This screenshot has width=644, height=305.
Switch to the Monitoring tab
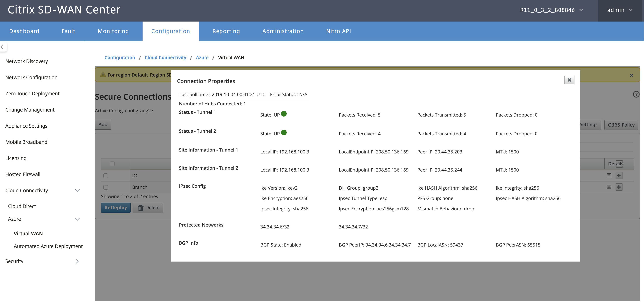pyautogui.click(x=113, y=31)
